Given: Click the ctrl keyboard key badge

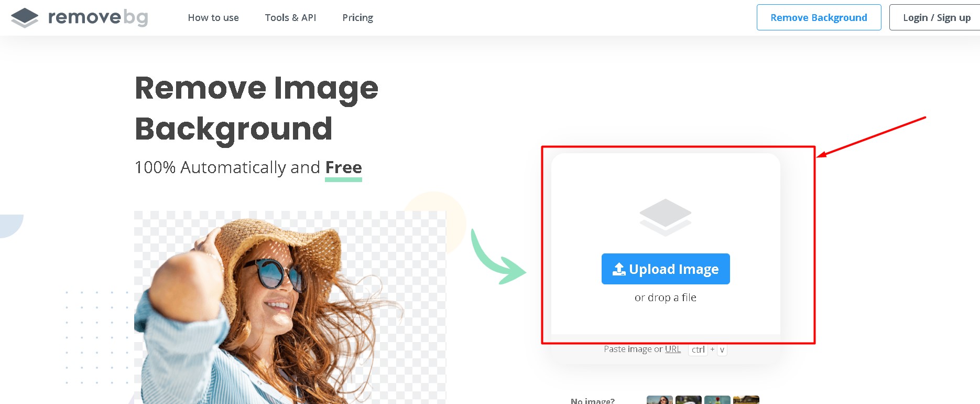Looking at the screenshot, I should [x=698, y=350].
